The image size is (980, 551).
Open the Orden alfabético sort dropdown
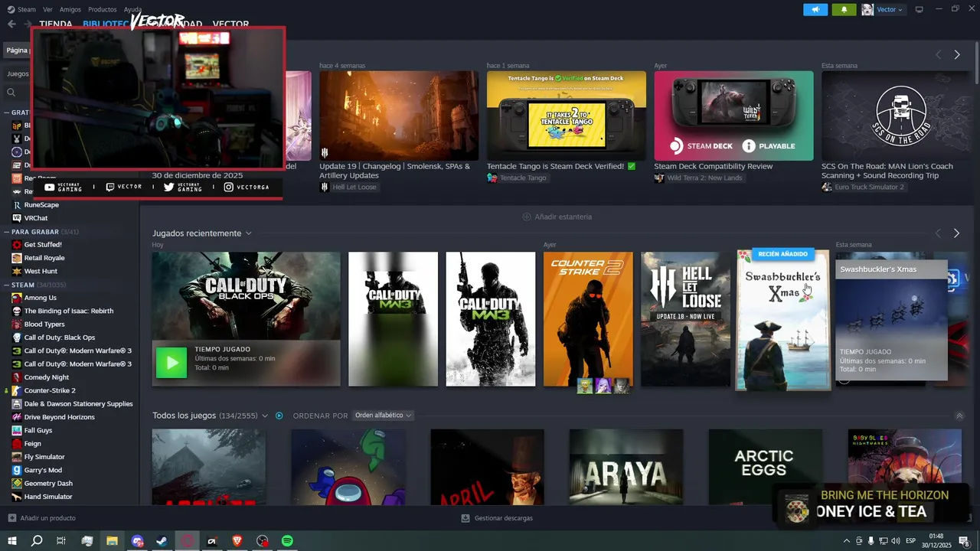point(383,416)
